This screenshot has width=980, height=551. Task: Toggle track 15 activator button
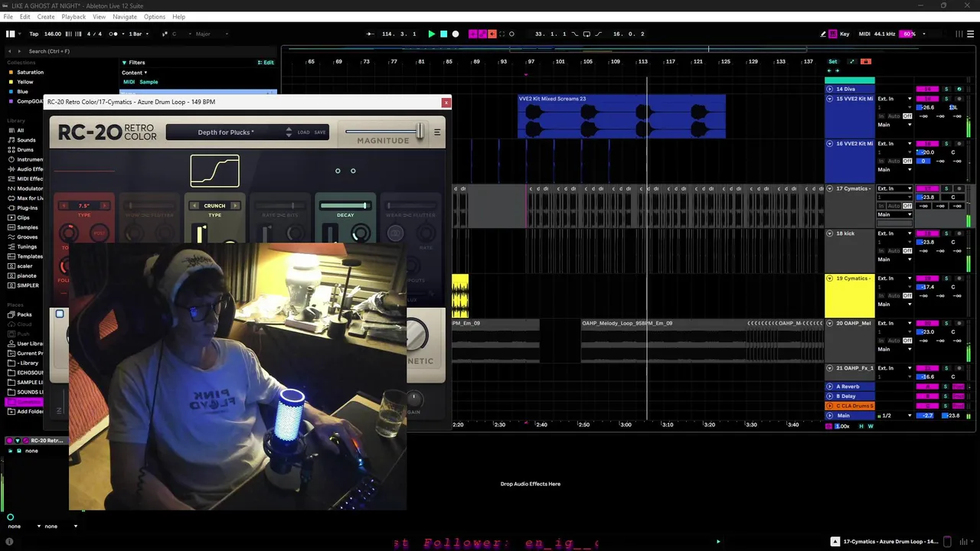pos(927,99)
